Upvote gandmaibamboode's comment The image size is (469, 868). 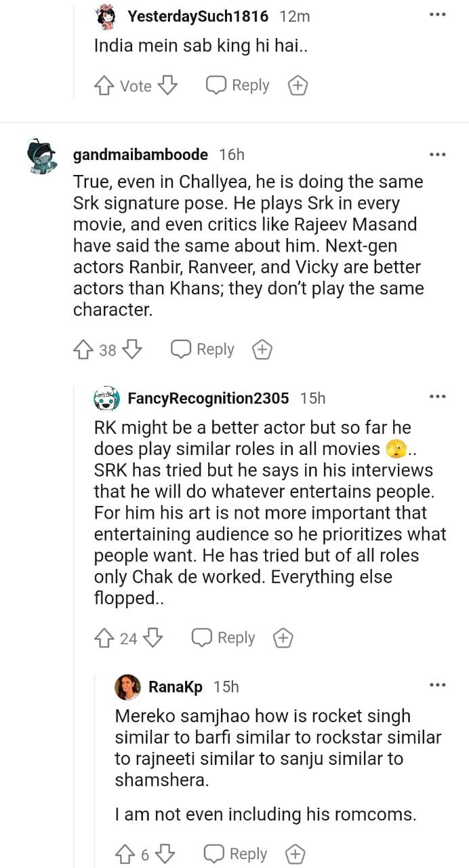tap(83, 349)
